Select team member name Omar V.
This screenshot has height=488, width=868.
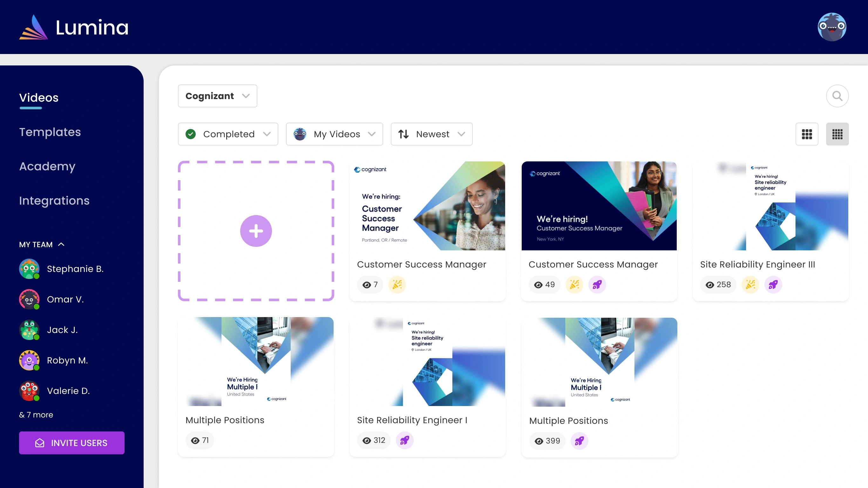click(65, 299)
